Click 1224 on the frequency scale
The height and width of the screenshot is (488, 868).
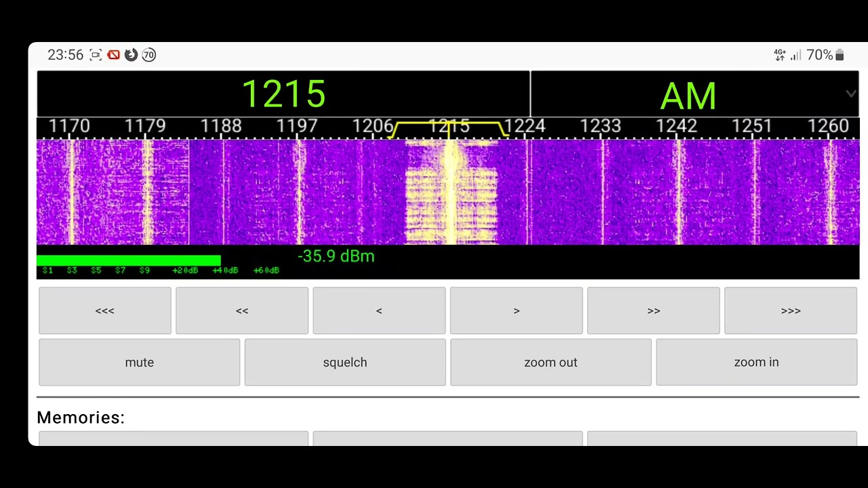tap(525, 127)
